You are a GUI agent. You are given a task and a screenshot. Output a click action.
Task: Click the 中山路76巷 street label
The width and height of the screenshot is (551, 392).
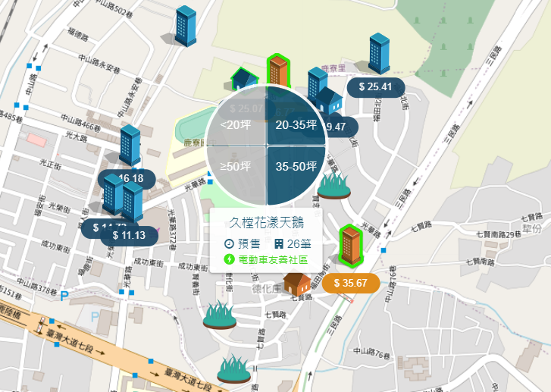point(371,353)
